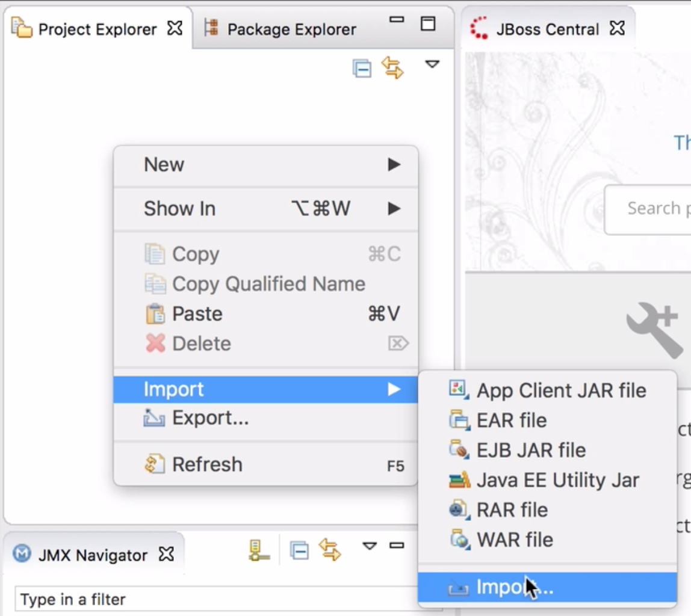Toggle Link with Editor in Project Explorer
691x616 pixels.
coord(392,68)
